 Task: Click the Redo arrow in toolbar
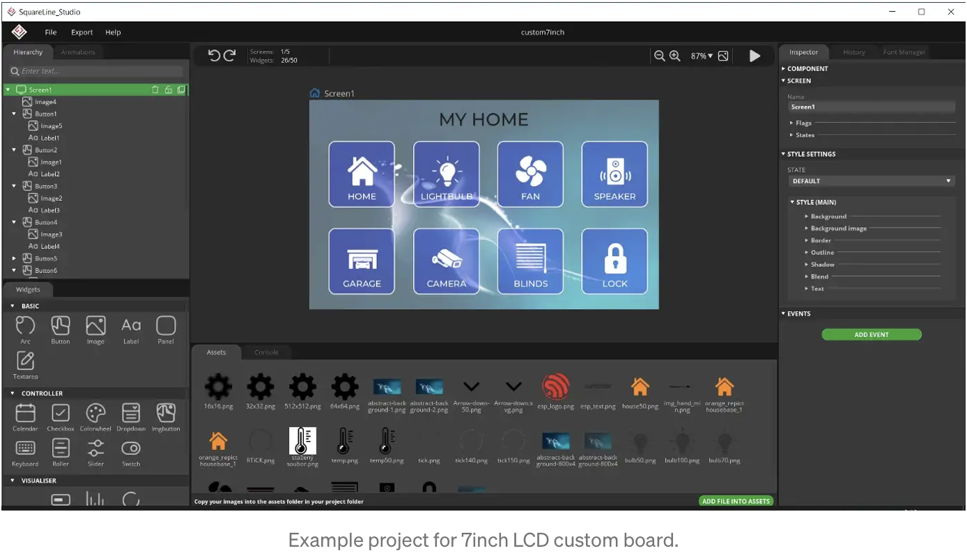(229, 56)
